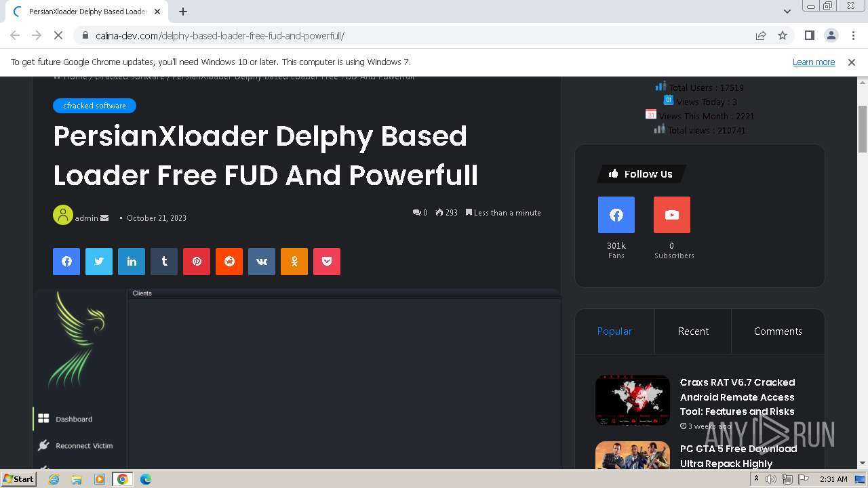Share the article on Reddit
The image size is (868, 488).
tap(229, 262)
